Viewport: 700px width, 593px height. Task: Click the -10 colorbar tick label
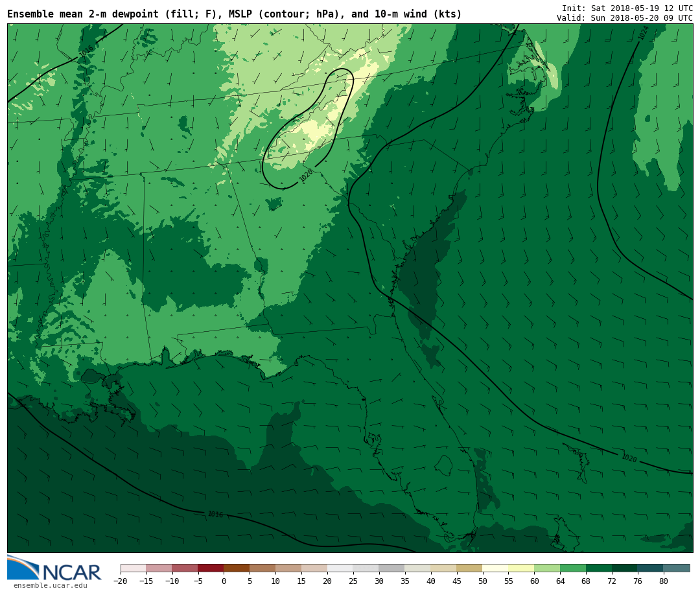tap(172, 581)
